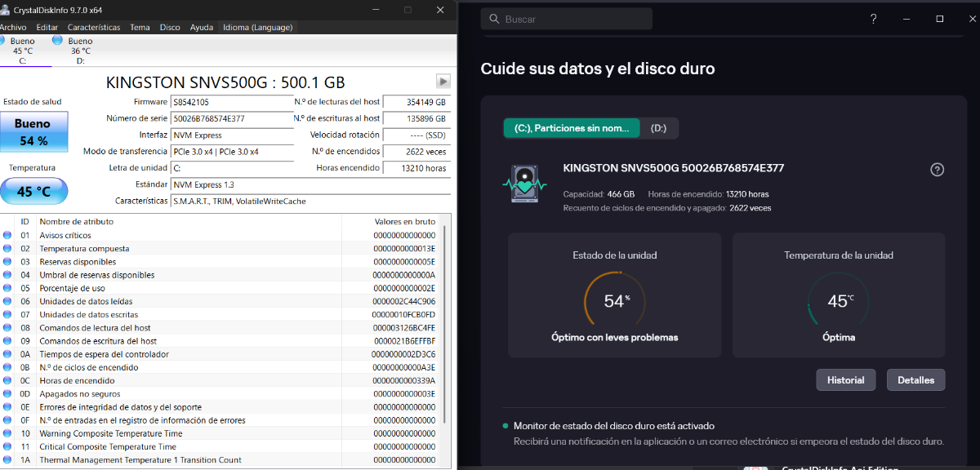The image size is (980, 470).
Task: Switch to the (D:) drive tab
Action: (x=659, y=128)
